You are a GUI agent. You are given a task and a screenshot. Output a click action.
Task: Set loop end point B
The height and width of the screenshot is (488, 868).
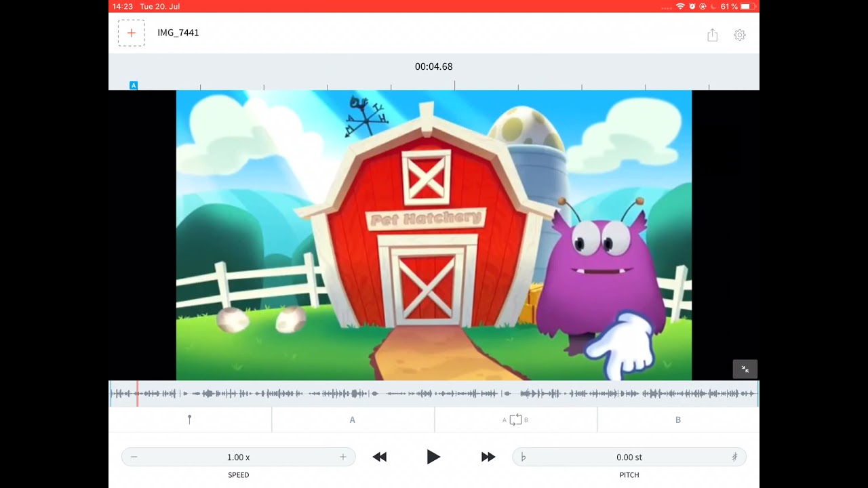678,420
